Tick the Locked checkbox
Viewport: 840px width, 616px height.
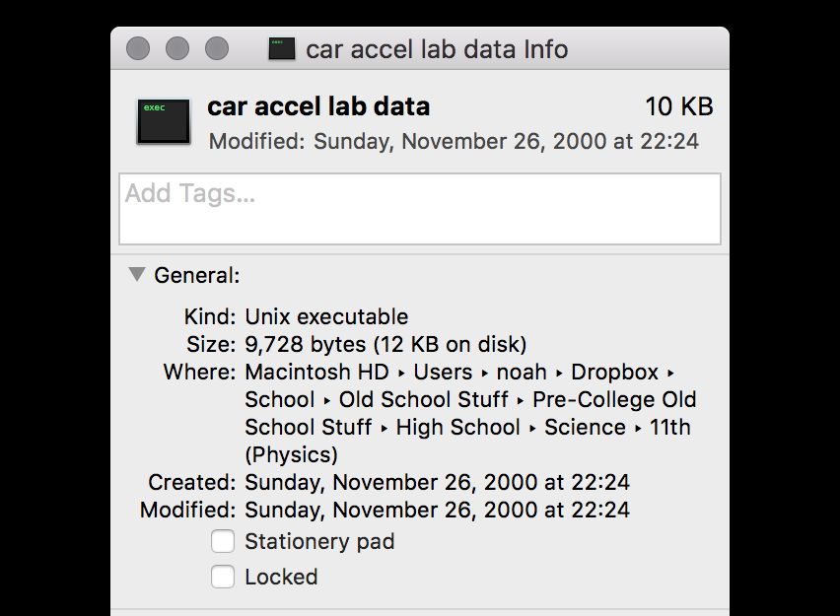223,577
